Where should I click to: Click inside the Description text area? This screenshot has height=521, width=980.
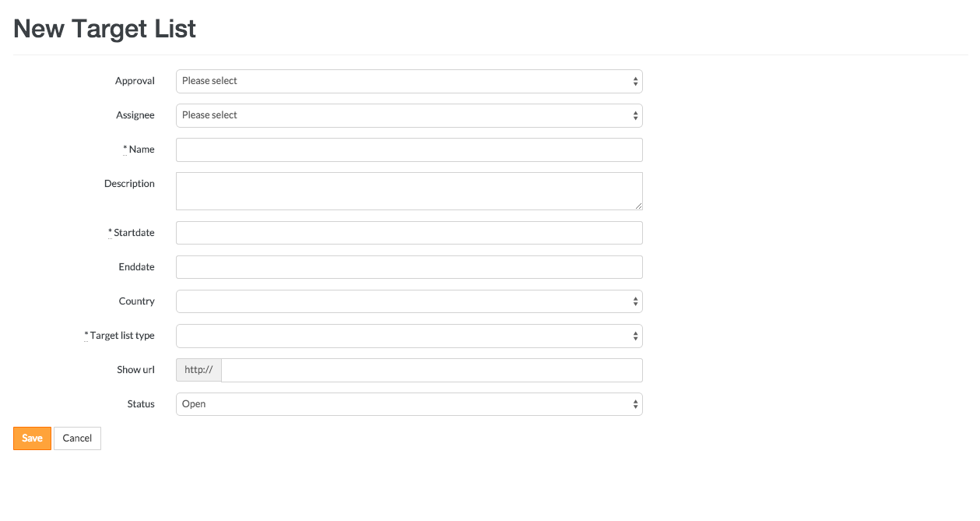(x=409, y=191)
